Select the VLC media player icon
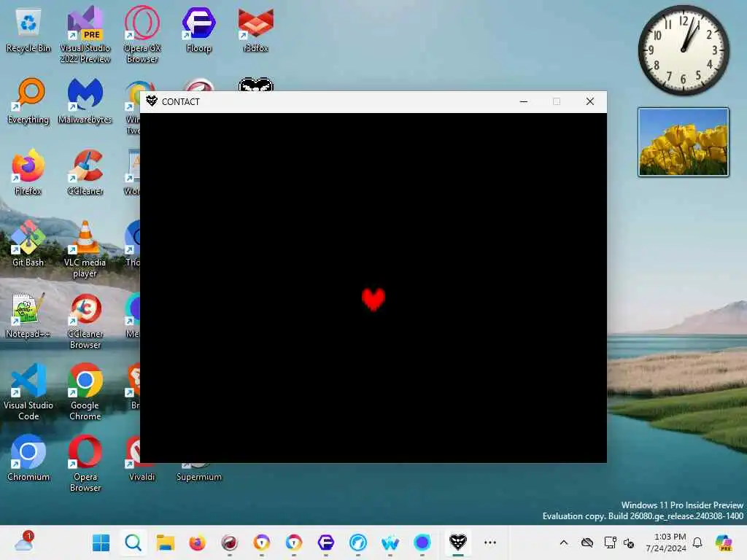The height and width of the screenshot is (560, 747). (85, 249)
